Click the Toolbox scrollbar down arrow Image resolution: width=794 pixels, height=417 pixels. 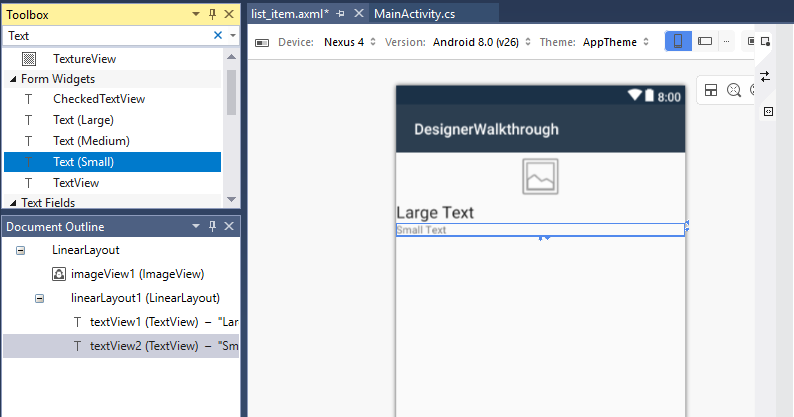pyautogui.click(x=231, y=199)
